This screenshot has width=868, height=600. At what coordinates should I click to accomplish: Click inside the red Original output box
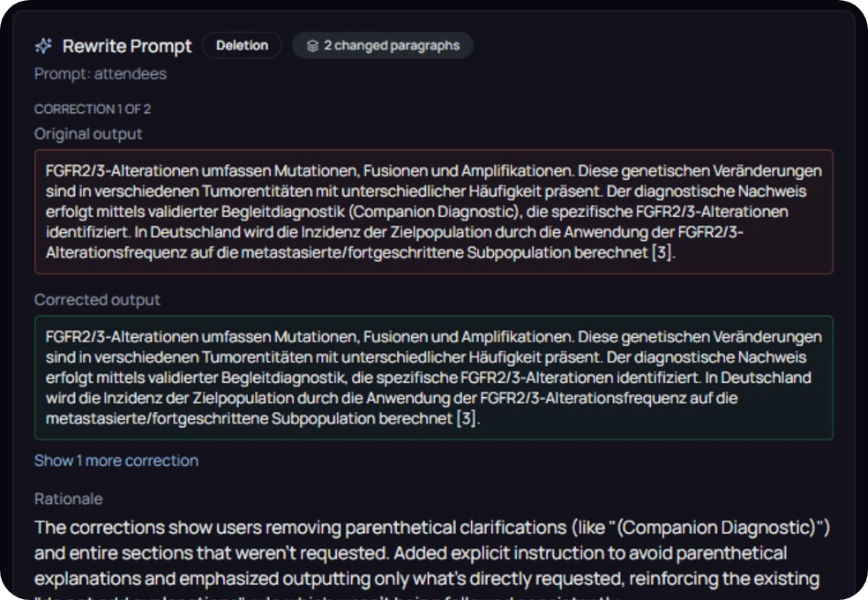click(433, 212)
